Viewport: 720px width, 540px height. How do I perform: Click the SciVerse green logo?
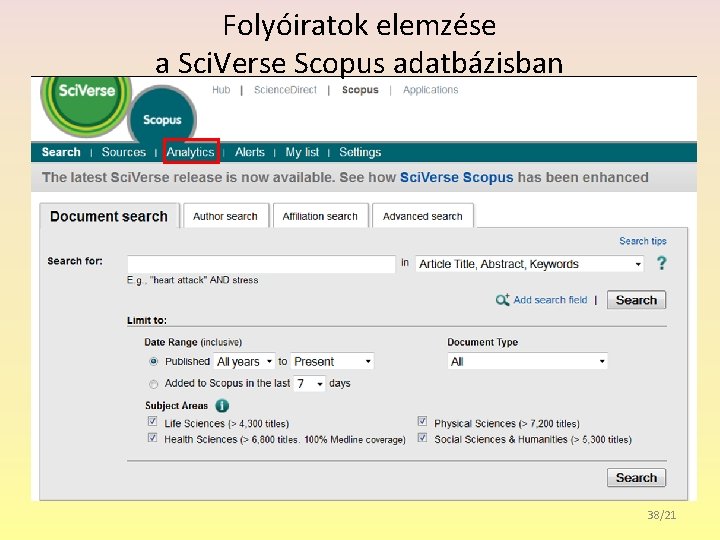click(x=86, y=105)
